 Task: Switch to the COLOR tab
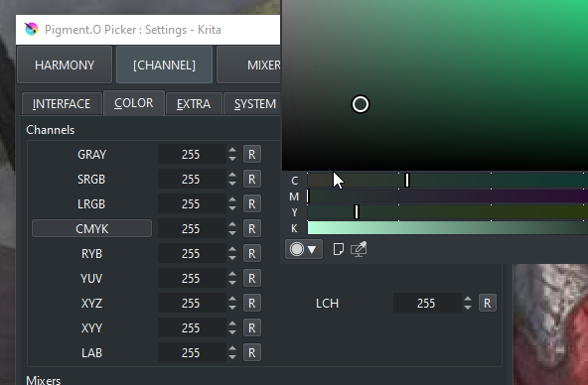134,103
